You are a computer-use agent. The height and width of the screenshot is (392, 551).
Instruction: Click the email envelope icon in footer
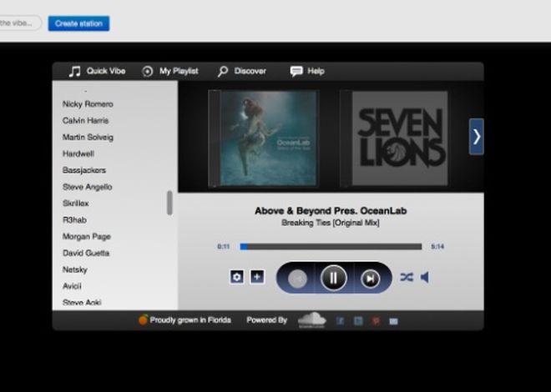click(393, 321)
